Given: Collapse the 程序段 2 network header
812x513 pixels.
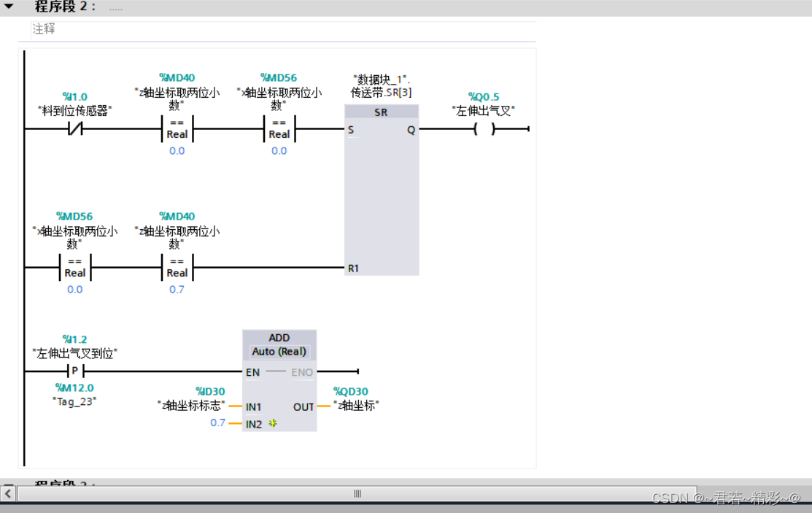Looking at the screenshot, I should click(x=9, y=7).
